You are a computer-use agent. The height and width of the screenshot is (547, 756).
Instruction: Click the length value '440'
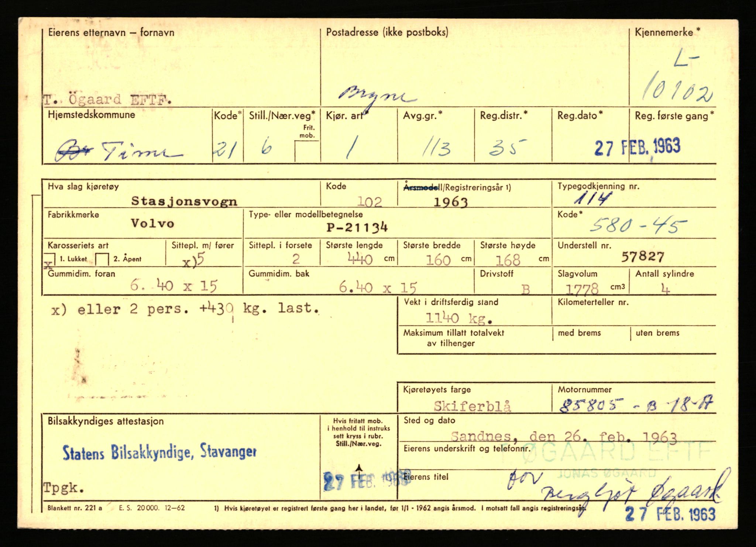360,259
